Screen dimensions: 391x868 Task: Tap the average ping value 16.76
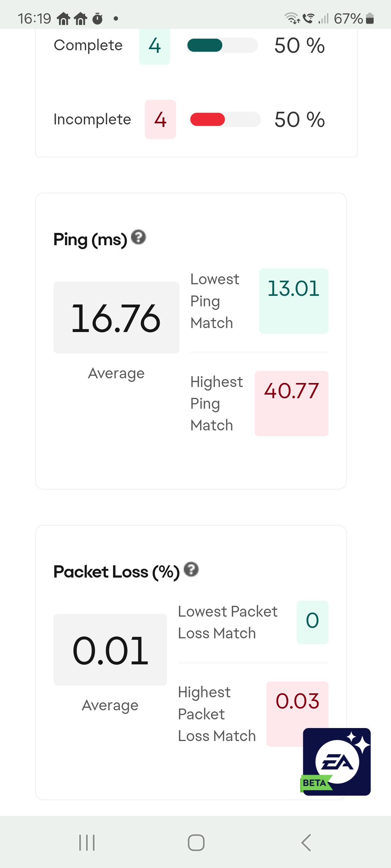click(x=116, y=318)
